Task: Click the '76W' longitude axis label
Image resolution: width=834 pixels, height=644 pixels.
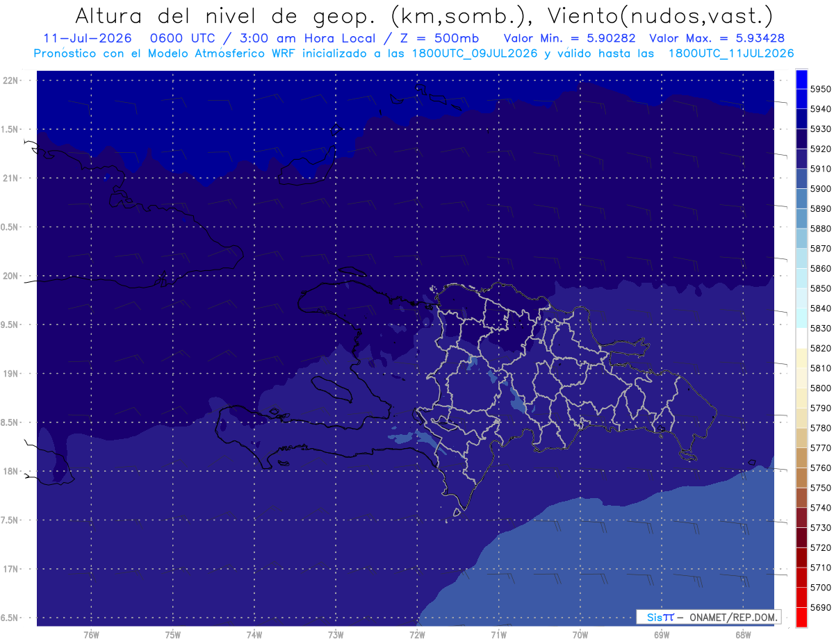Action: tap(91, 634)
